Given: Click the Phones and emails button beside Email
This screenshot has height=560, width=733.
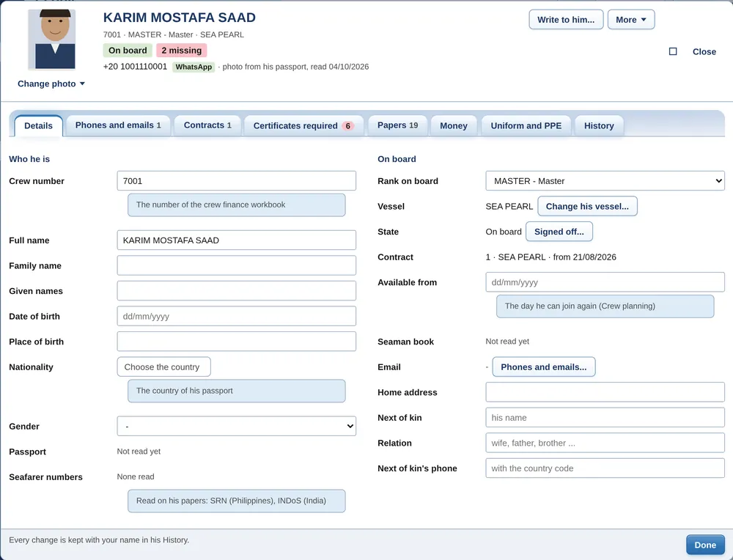Looking at the screenshot, I should click(x=544, y=367).
